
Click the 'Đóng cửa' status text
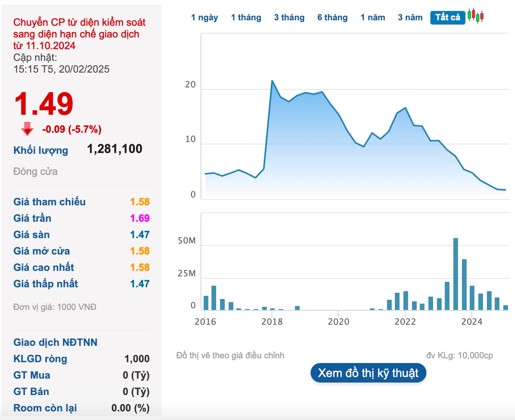(36, 171)
